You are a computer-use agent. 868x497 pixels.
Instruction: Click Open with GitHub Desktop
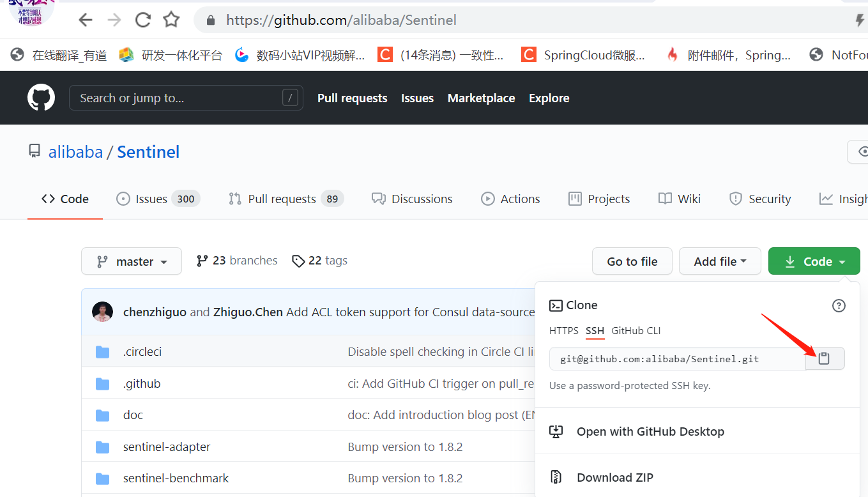(650, 432)
